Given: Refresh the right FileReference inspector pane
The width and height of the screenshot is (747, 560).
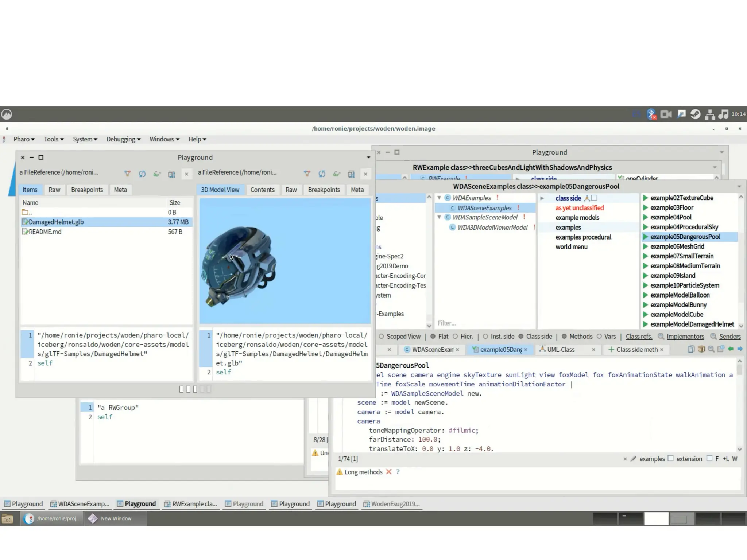Looking at the screenshot, I should (x=322, y=174).
